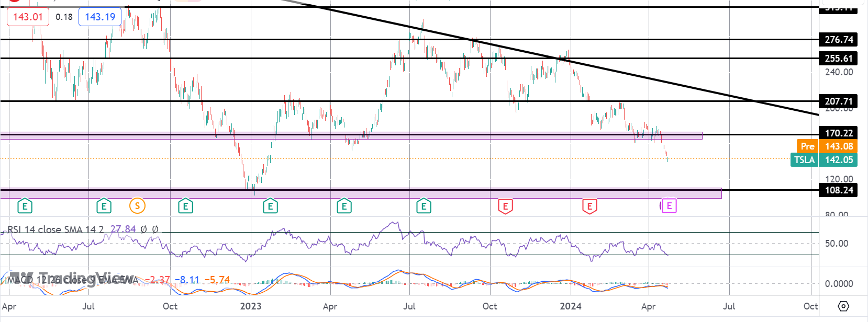Viewport: 868px width, 322px height.
Task: Select the earnings marker near Oct 2022
Action: click(x=185, y=206)
